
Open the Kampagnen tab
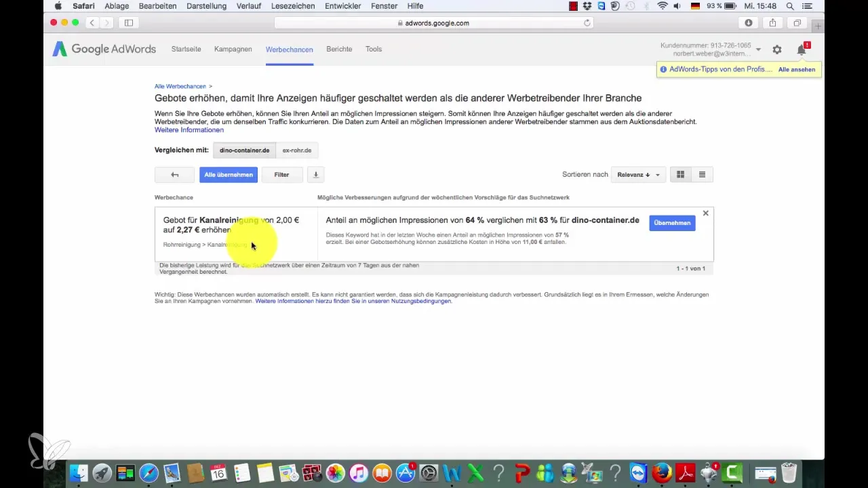pos(233,49)
